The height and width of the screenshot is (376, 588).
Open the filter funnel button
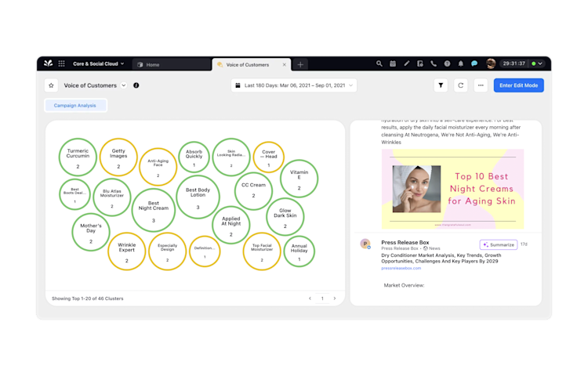click(441, 85)
